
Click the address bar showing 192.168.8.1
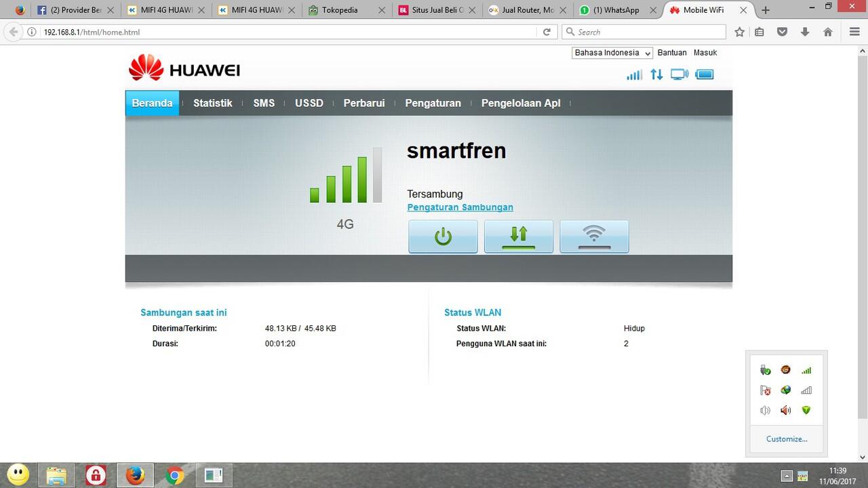click(x=285, y=32)
